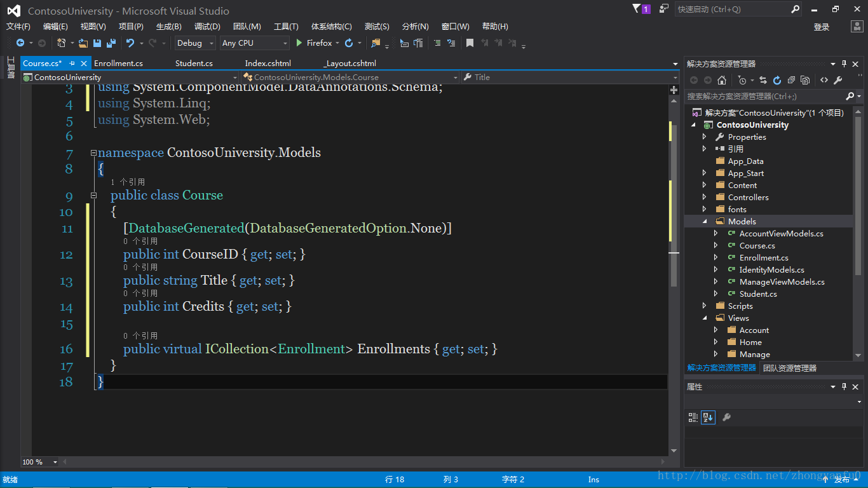Click 发布 in the status bar
This screenshot has width=868, height=488.
click(842, 480)
